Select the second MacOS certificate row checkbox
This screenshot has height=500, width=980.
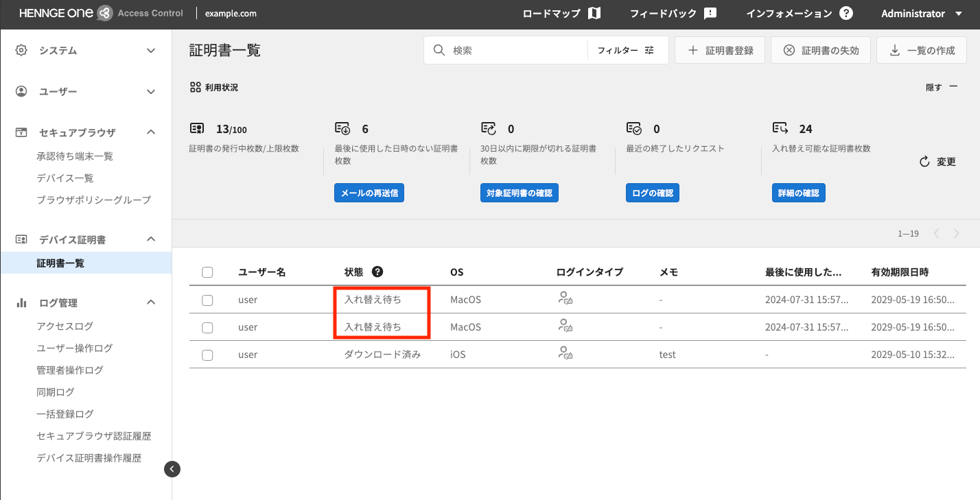[x=207, y=327]
